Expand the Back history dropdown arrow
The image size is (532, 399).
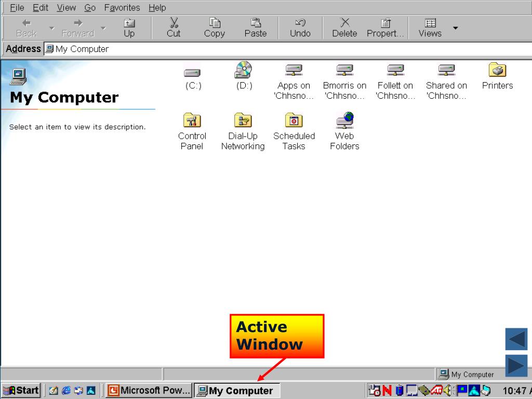pos(51,28)
